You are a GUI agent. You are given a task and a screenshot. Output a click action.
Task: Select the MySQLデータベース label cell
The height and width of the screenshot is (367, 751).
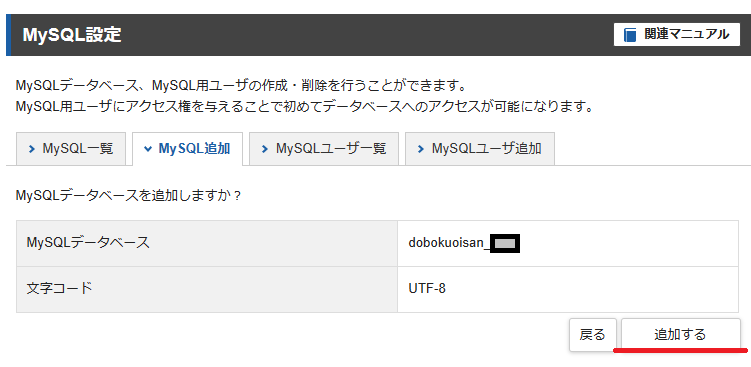coord(207,243)
